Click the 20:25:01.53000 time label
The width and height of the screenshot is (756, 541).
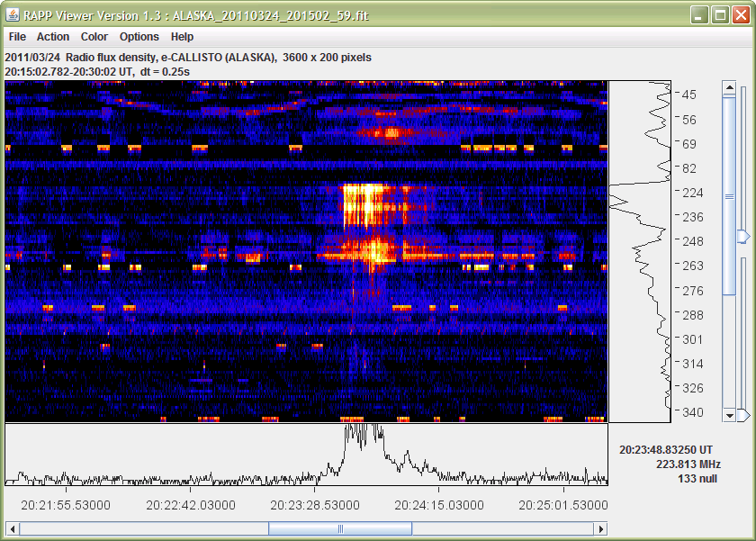pos(563,505)
